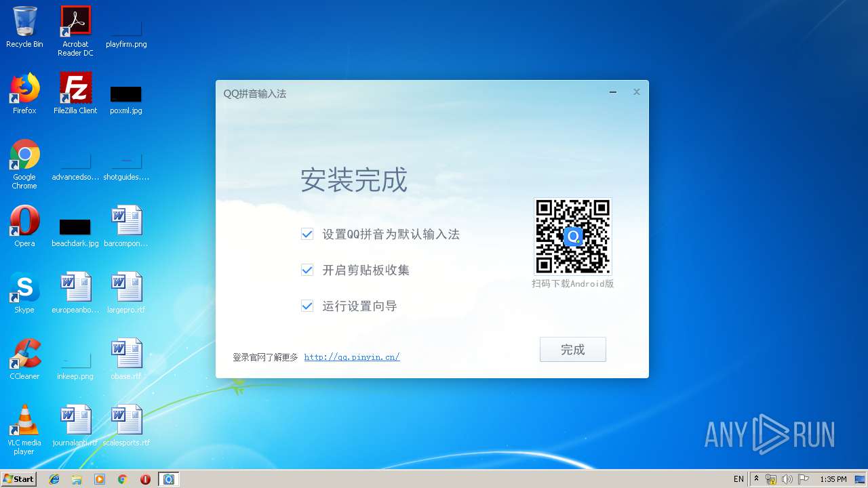
Task: Click the 1:35 PM taskbar clock
Action: [833, 479]
